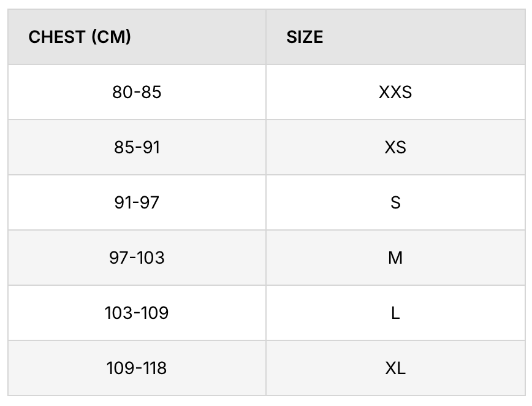
Task: Click the CHEST (CM) column header
Action: click(137, 37)
